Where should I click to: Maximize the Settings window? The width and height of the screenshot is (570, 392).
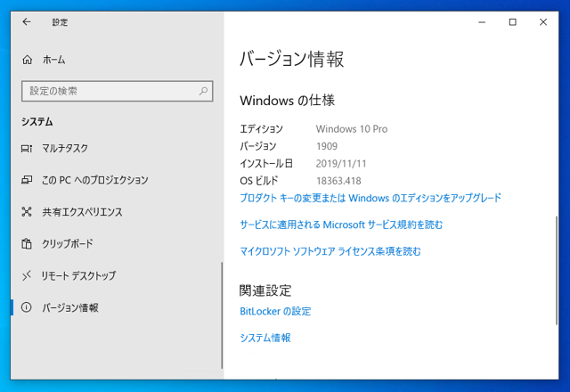(x=513, y=22)
